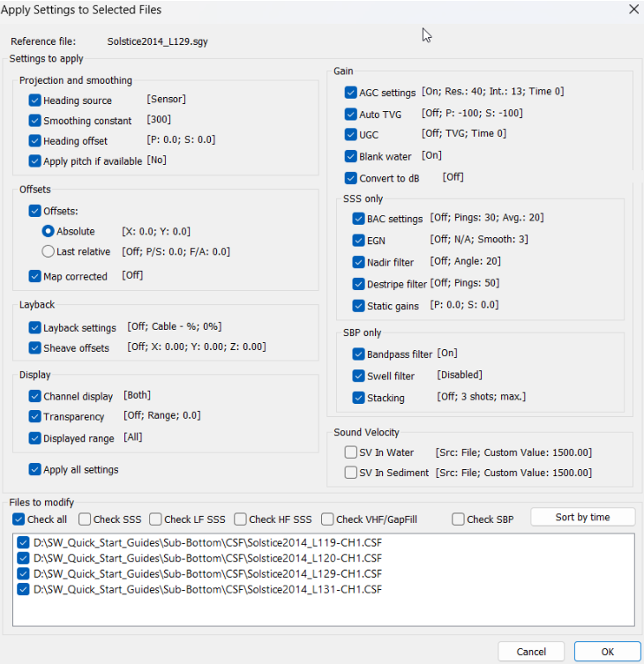Screen dimensions: 644x664
Task: Click the [Off; Range; 0.0] transparency value
Action: point(162,415)
